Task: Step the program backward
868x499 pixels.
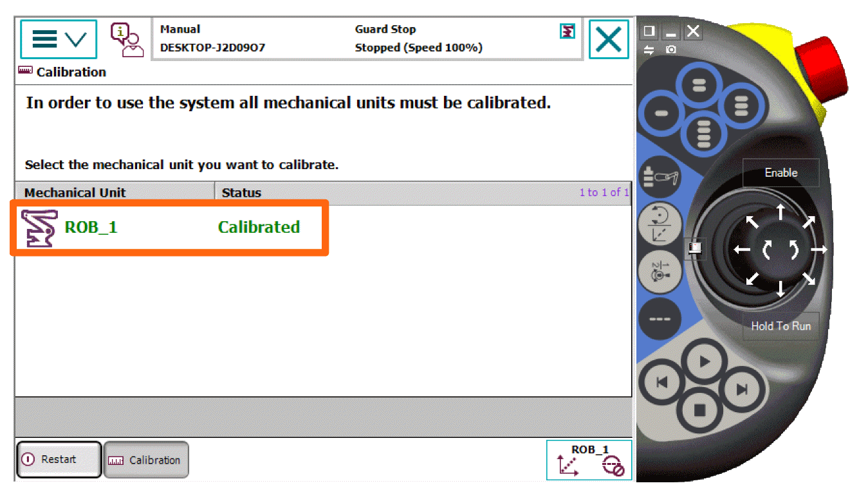Action: [x=663, y=383]
